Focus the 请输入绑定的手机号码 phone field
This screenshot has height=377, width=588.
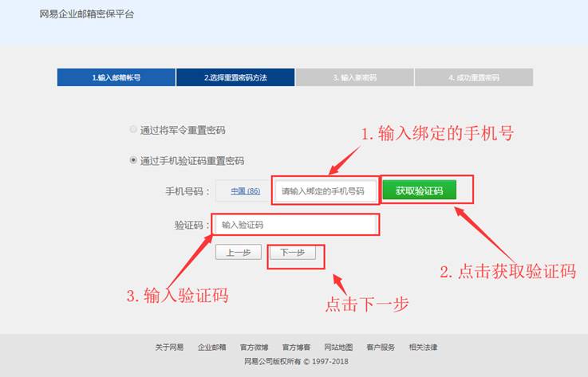pos(326,191)
